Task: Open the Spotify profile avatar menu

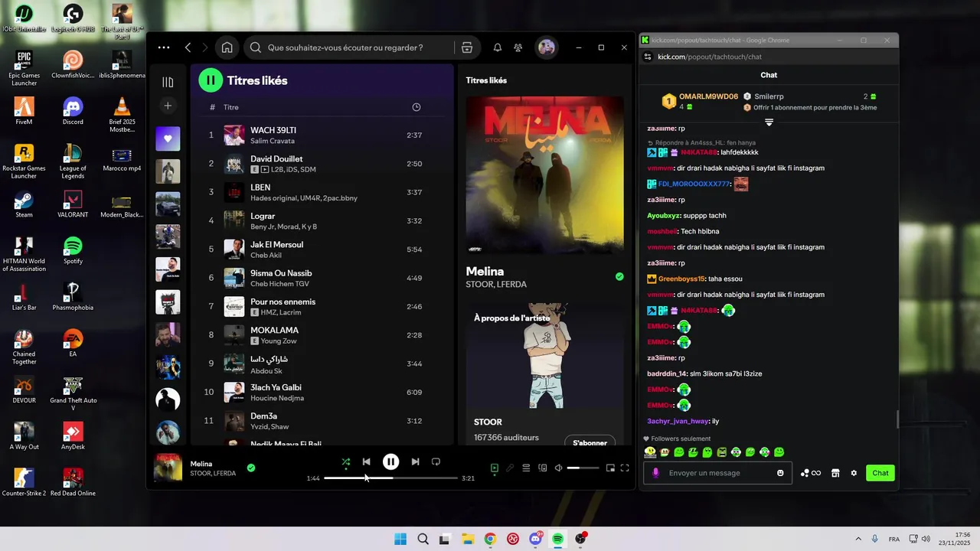Action: [x=547, y=47]
